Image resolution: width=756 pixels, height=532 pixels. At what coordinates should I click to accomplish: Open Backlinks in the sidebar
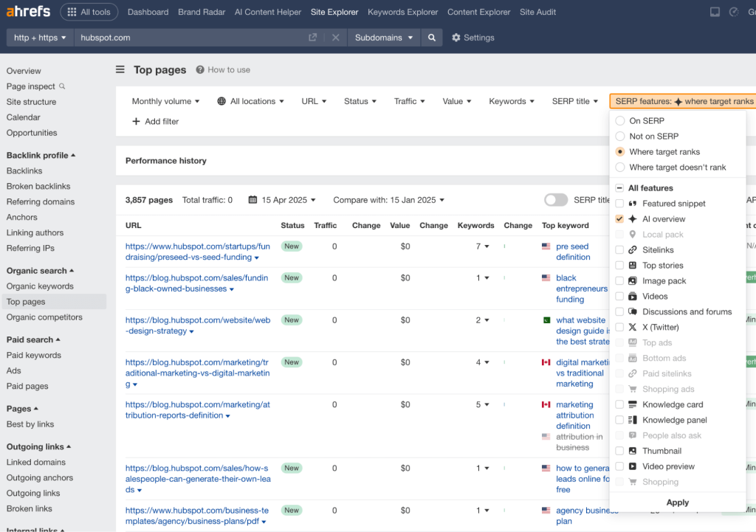coord(24,170)
